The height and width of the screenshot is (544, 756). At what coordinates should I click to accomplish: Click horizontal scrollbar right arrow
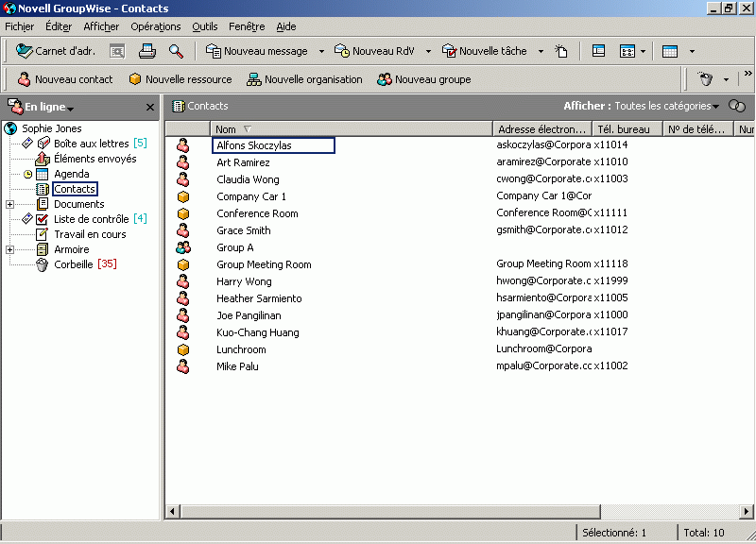click(746, 511)
